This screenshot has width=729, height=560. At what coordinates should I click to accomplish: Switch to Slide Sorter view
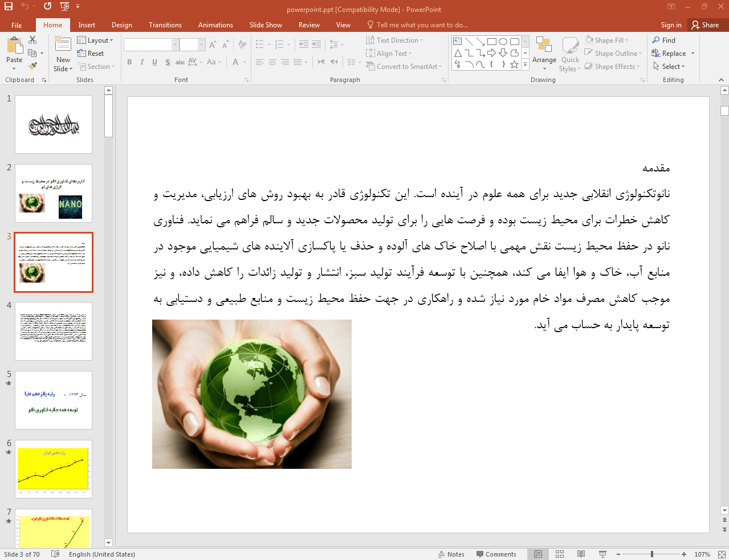560,554
